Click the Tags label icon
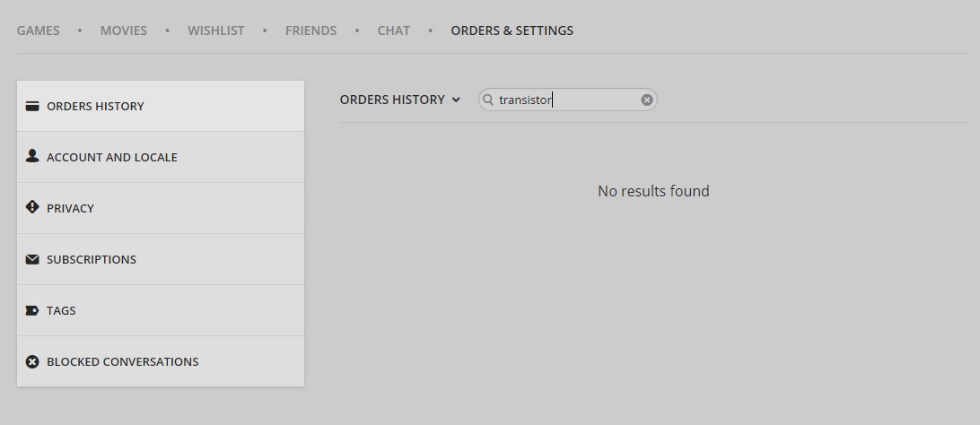This screenshot has width=980, height=425. click(32, 310)
